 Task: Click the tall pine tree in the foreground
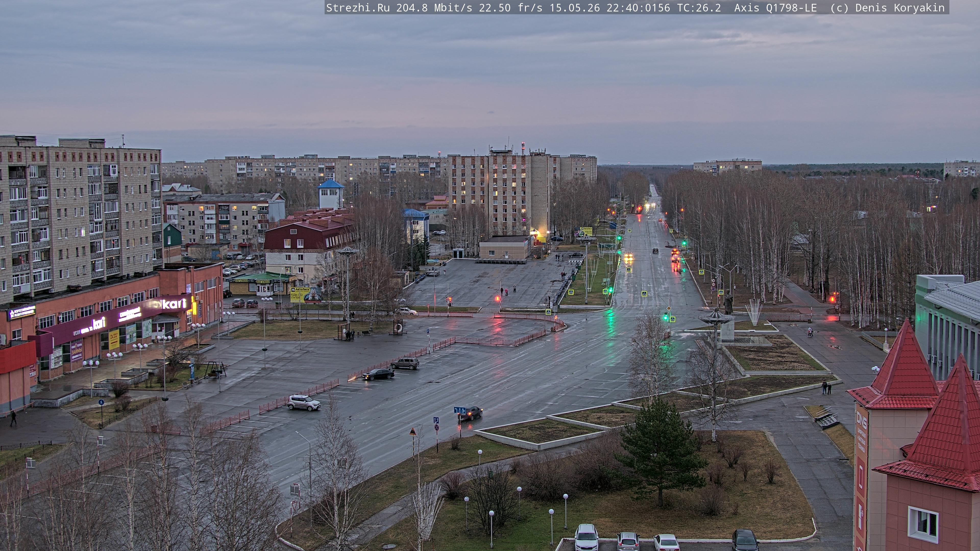(x=662, y=453)
